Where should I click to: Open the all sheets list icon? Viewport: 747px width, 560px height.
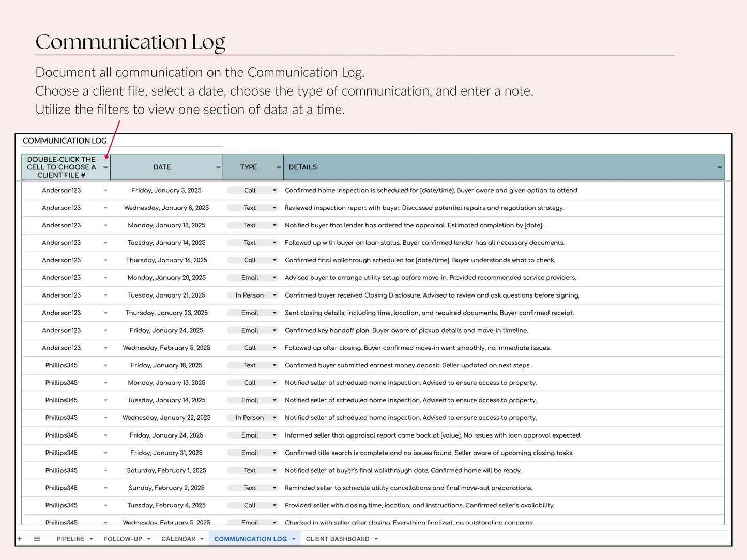(x=37, y=539)
